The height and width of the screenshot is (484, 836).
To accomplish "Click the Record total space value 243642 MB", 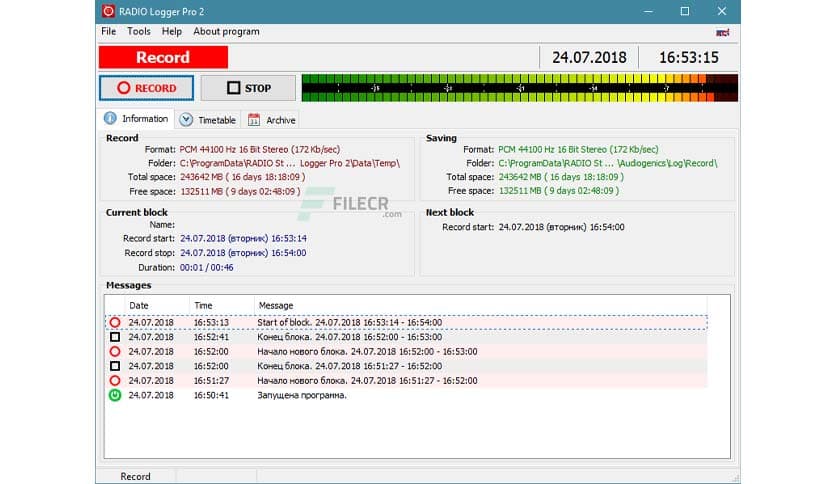I will click(x=242, y=176).
